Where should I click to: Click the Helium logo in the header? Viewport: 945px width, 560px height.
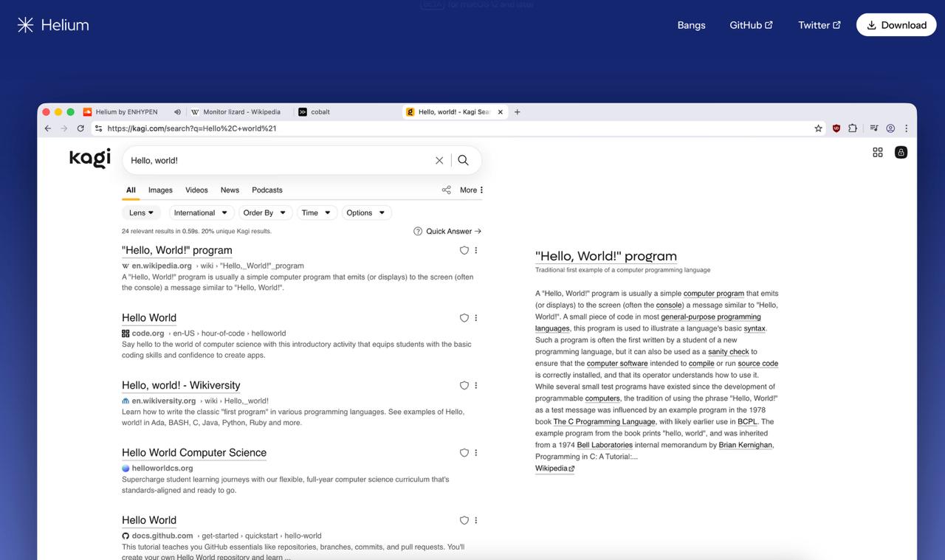(x=53, y=25)
